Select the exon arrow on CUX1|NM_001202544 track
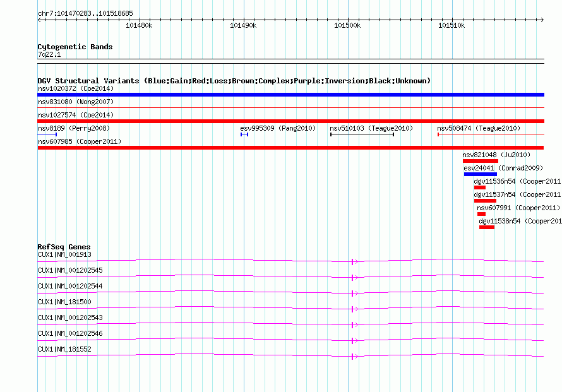This screenshot has height=392, width=562. point(354,293)
